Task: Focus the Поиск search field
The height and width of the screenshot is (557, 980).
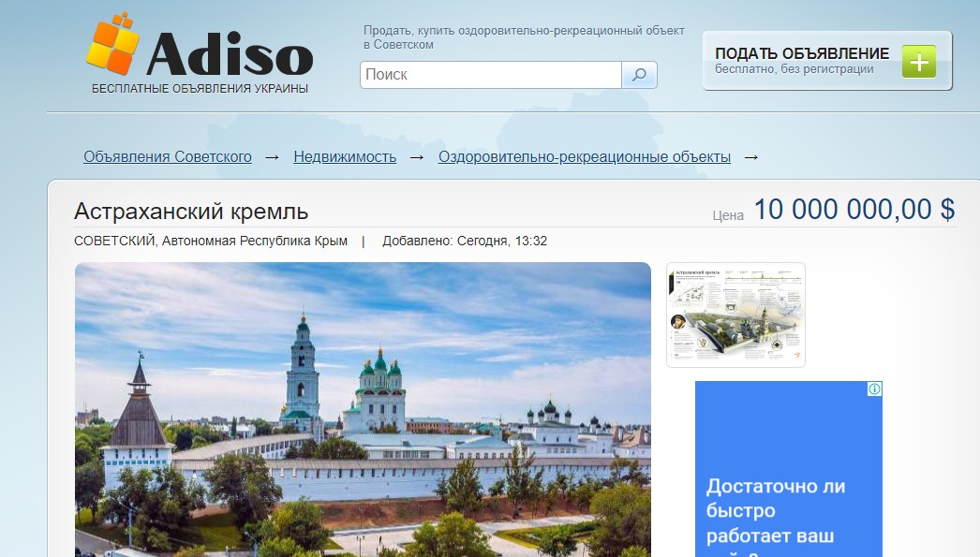Action: point(490,75)
